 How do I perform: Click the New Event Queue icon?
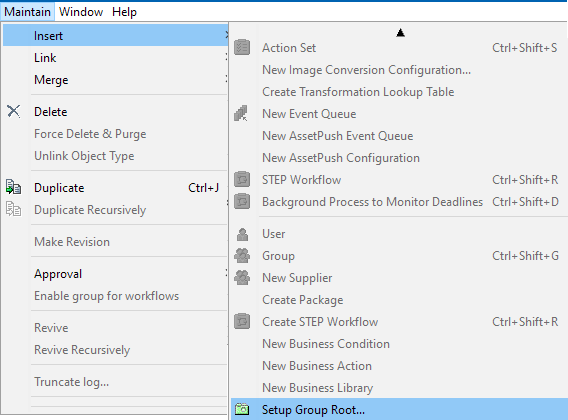[x=241, y=113]
